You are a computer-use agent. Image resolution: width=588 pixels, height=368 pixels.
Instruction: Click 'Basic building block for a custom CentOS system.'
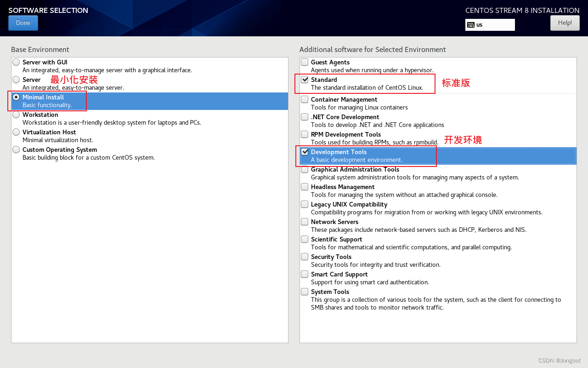click(x=89, y=158)
